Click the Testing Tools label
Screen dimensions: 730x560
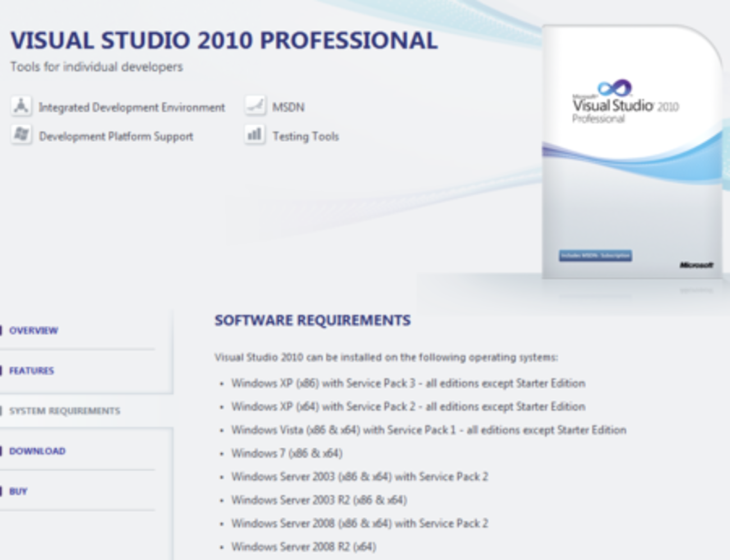[x=306, y=136]
